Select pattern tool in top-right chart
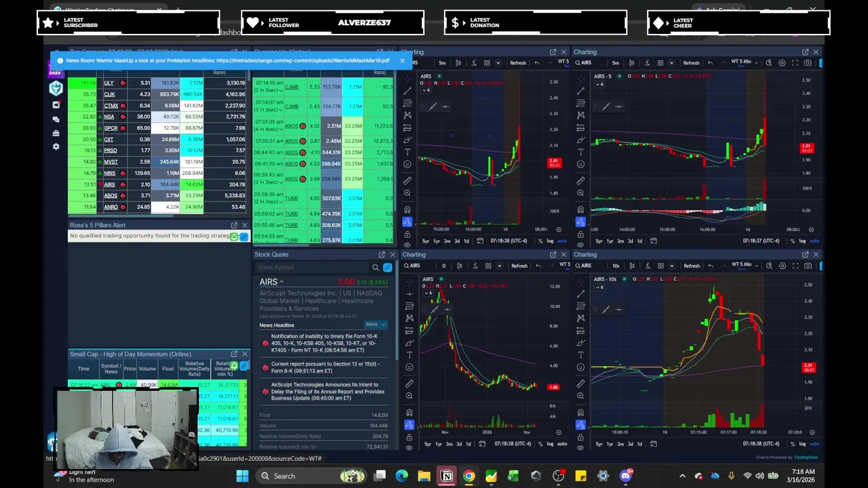The height and width of the screenshot is (488, 868). [x=580, y=115]
